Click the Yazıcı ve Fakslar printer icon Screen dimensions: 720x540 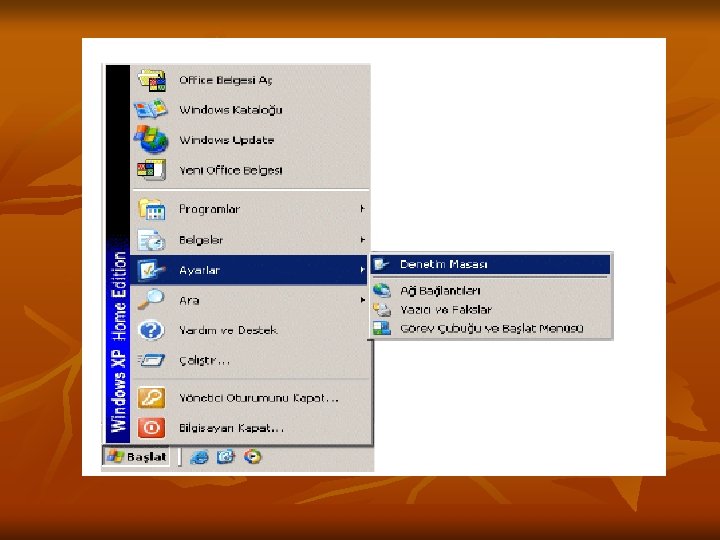coord(382,309)
